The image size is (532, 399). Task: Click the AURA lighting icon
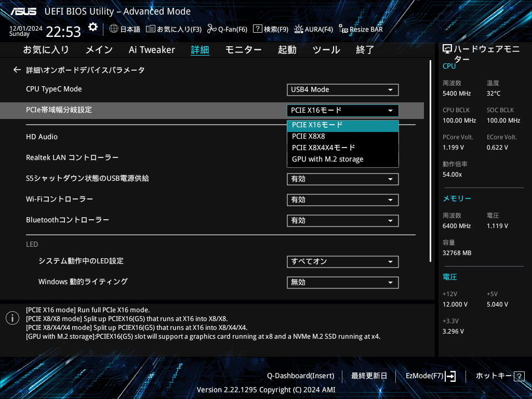(299, 29)
